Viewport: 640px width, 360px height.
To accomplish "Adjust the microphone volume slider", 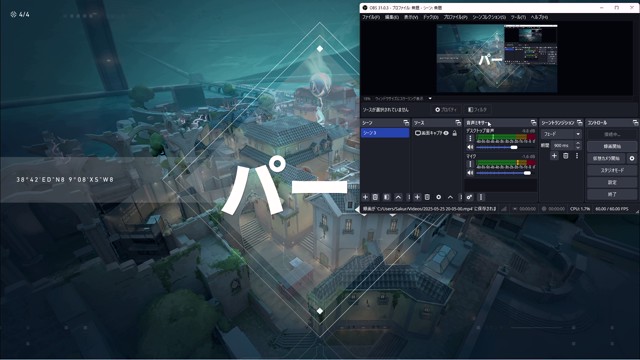I will pos(503,173).
